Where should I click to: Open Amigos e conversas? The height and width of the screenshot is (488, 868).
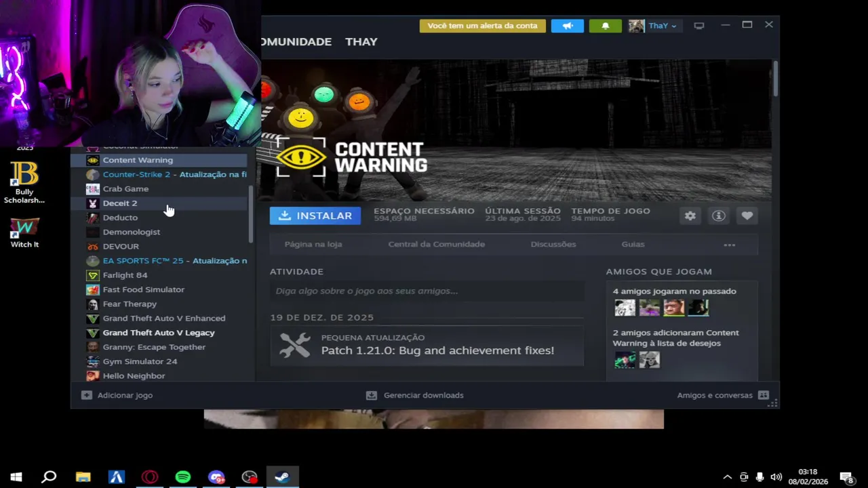(723, 395)
